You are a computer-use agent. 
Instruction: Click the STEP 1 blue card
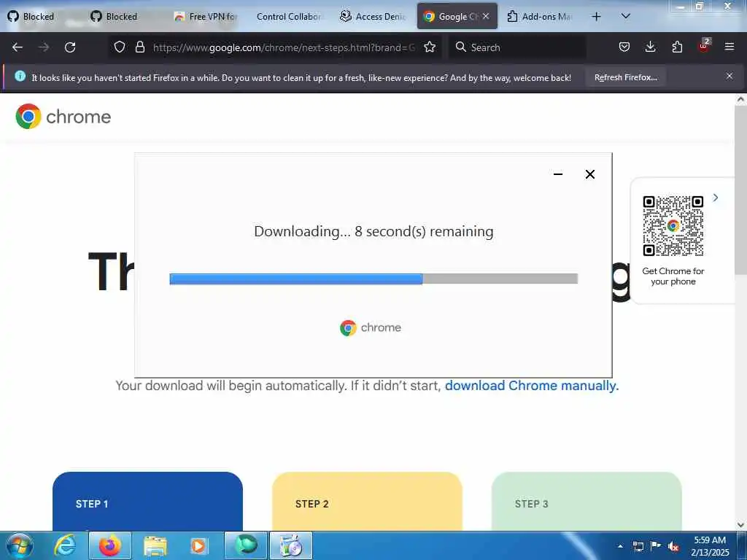pyautogui.click(x=147, y=501)
